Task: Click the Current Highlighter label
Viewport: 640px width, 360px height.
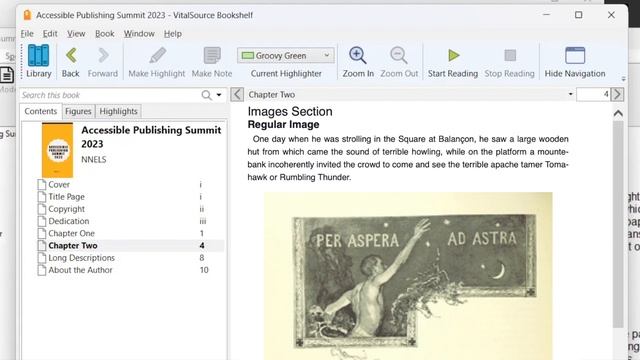Action: click(x=286, y=73)
